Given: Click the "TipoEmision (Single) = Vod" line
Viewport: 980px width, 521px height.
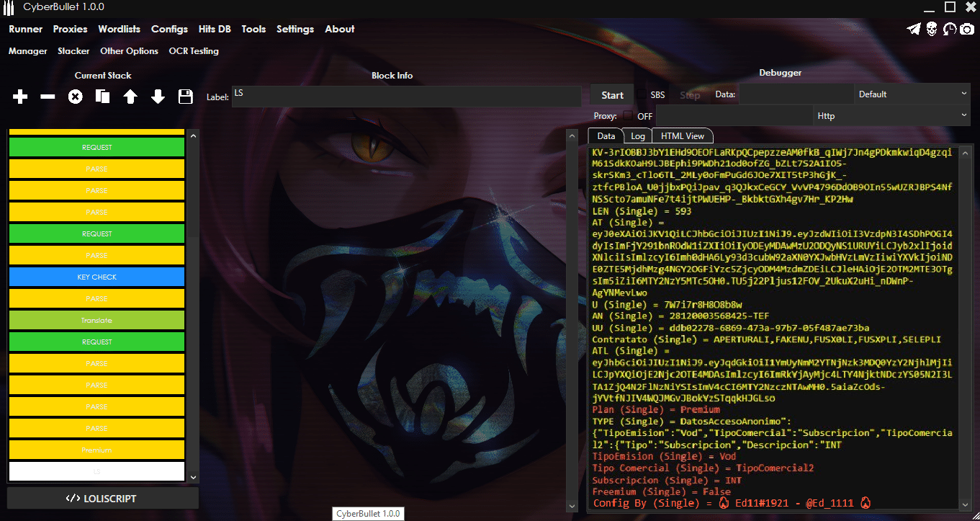Looking at the screenshot, I should pos(664,456).
